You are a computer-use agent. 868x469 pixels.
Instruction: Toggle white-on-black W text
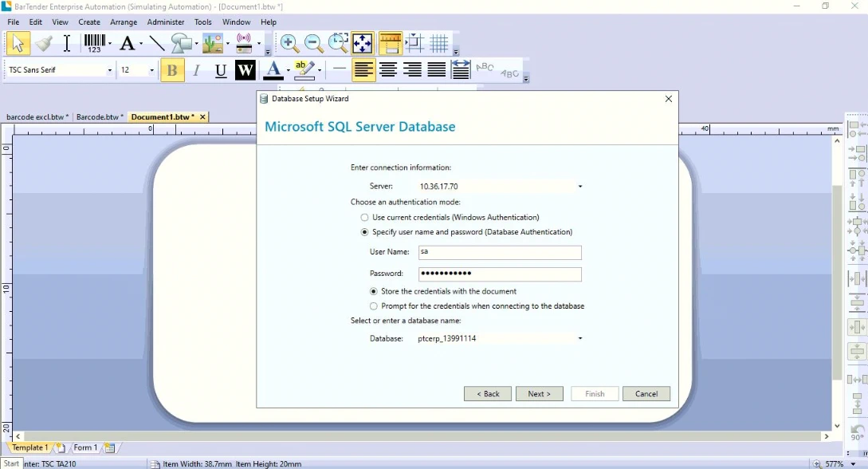(245, 70)
